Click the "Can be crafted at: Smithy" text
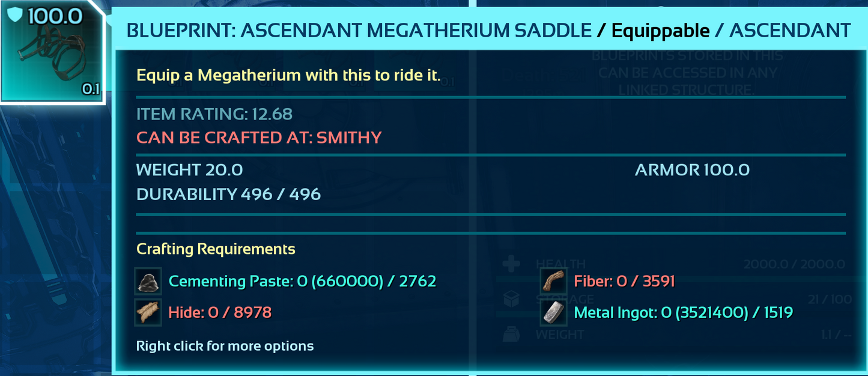The width and height of the screenshot is (868, 376). (x=259, y=138)
